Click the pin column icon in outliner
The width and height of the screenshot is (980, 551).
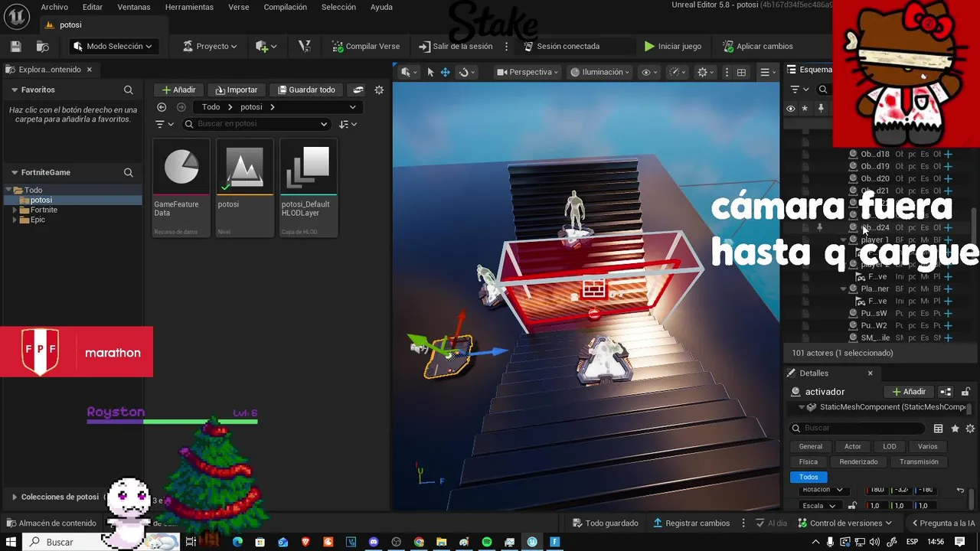click(x=821, y=109)
